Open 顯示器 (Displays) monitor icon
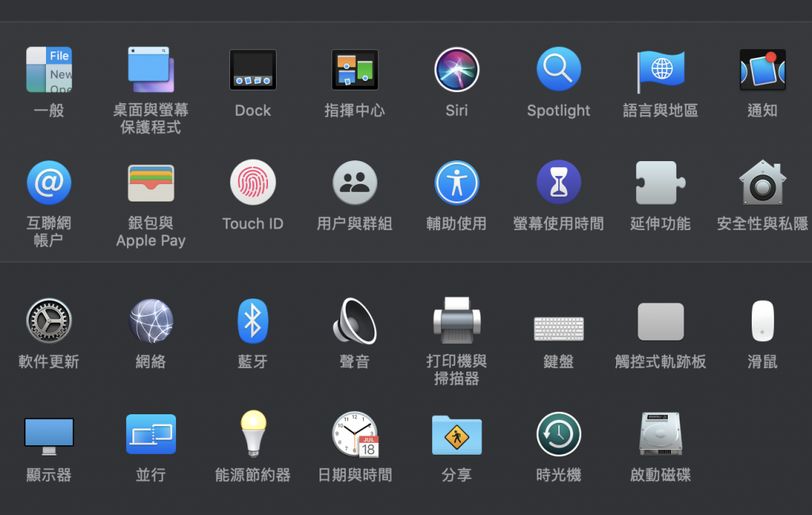Viewport: 812px width, 515px height. (x=49, y=436)
